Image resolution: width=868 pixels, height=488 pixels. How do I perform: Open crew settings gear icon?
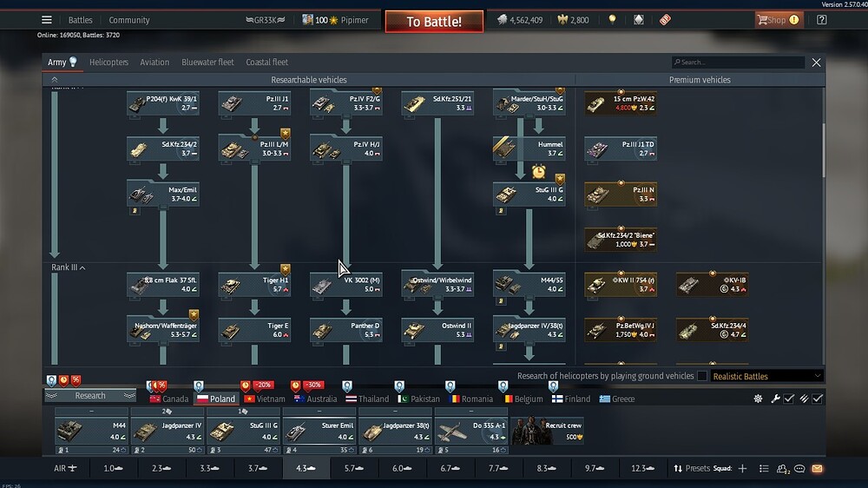(758, 399)
